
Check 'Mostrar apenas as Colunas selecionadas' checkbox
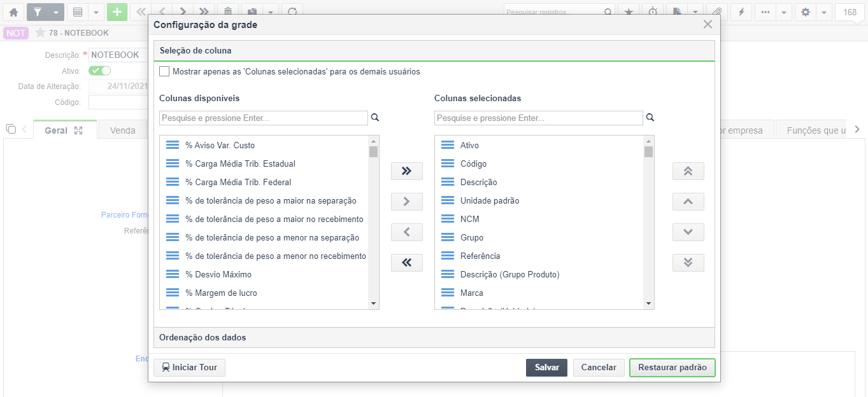164,71
